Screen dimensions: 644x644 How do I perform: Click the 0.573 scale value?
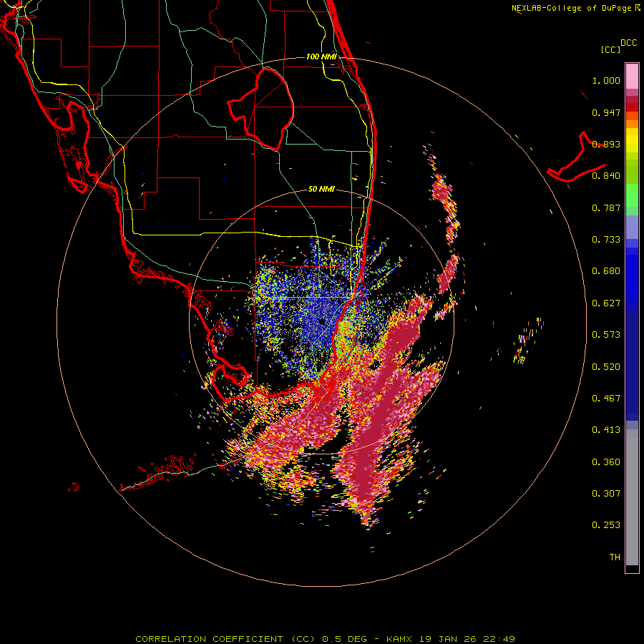click(606, 335)
